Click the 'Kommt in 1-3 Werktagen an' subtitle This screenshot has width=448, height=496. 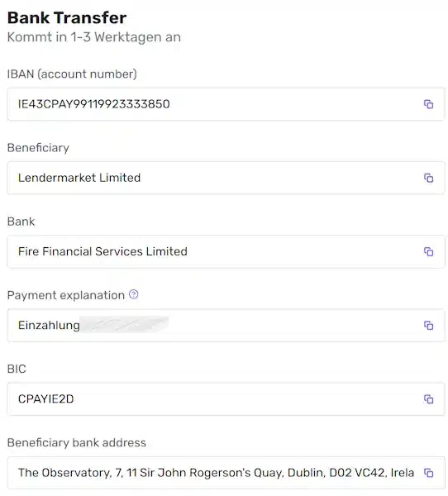coord(94,37)
